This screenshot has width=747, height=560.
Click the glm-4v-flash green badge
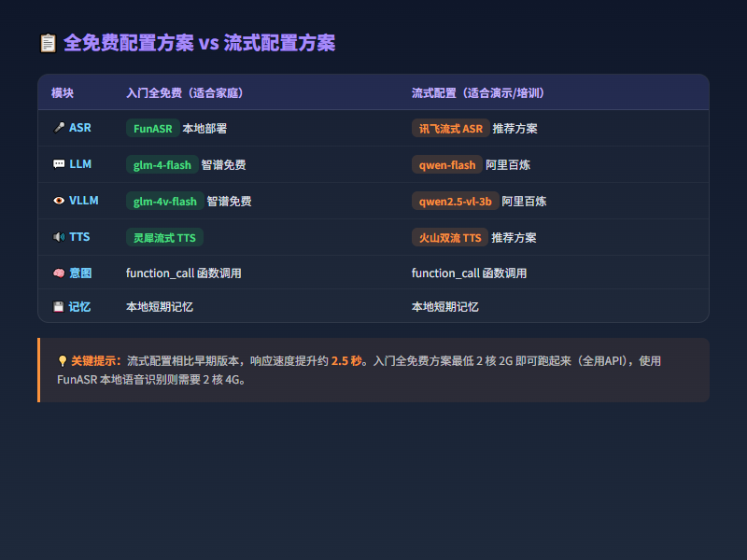coord(164,202)
